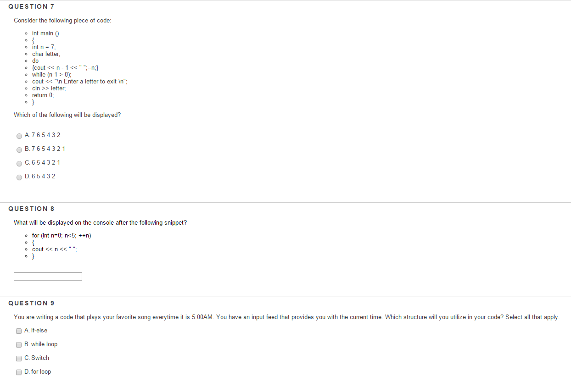Screen dimensions: 571x392
Task: Click the 'int main ()' code line
Action: click(45, 33)
